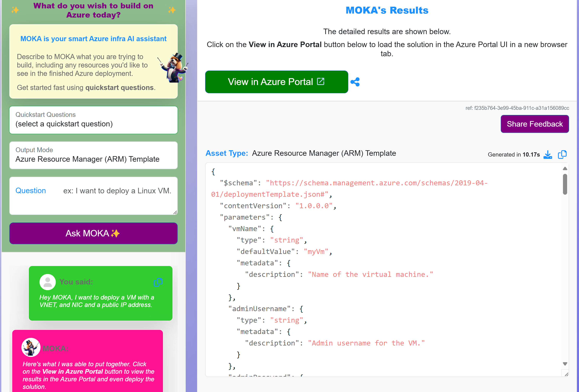This screenshot has height=392, width=579.
Task: Click the Share Feedback button
Action: tap(535, 124)
